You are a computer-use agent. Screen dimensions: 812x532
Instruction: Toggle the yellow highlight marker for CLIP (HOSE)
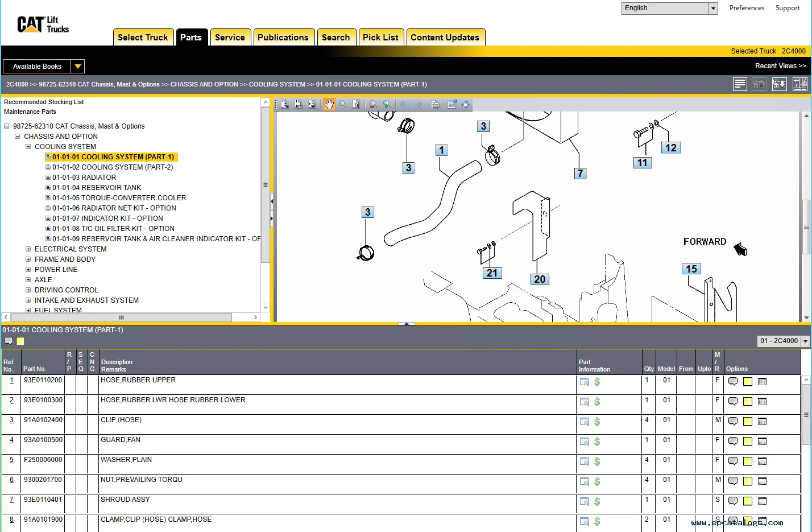[x=747, y=422]
